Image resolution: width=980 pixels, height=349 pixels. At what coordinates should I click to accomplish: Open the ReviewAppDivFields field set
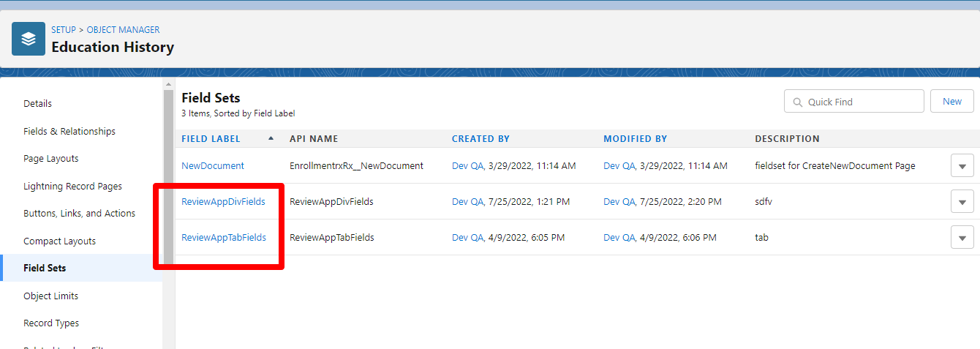[223, 201]
